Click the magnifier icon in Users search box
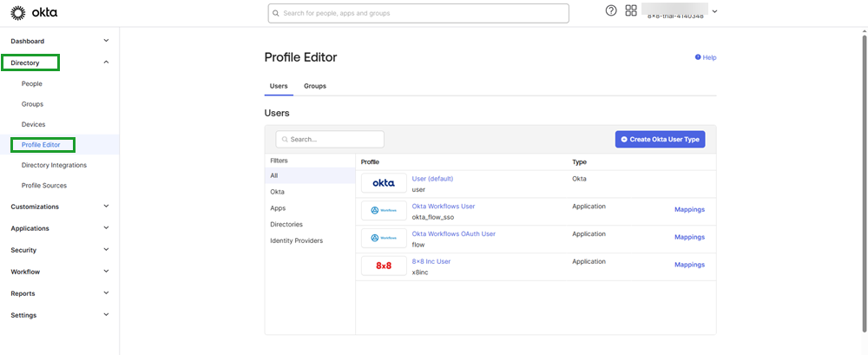 pyautogui.click(x=285, y=140)
